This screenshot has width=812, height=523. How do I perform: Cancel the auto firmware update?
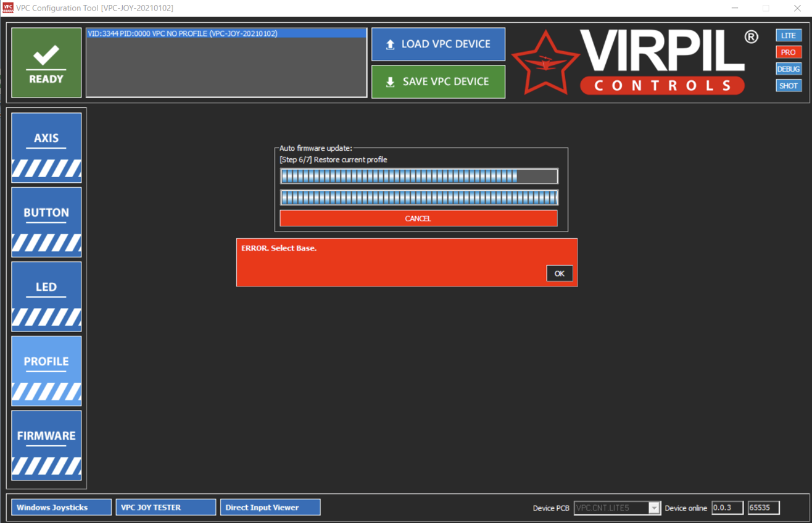click(x=418, y=219)
